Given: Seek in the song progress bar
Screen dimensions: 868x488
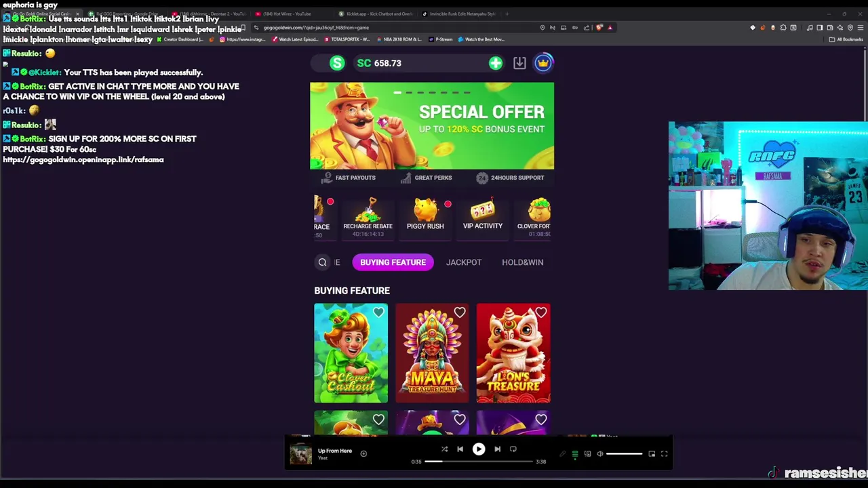Looking at the screenshot, I should click(x=479, y=462).
